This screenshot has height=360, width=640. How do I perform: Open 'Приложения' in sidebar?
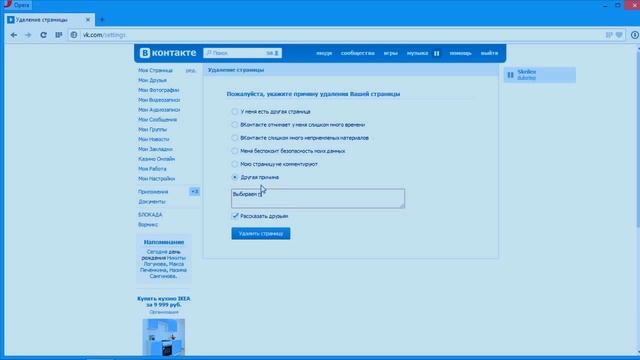(153, 192)
